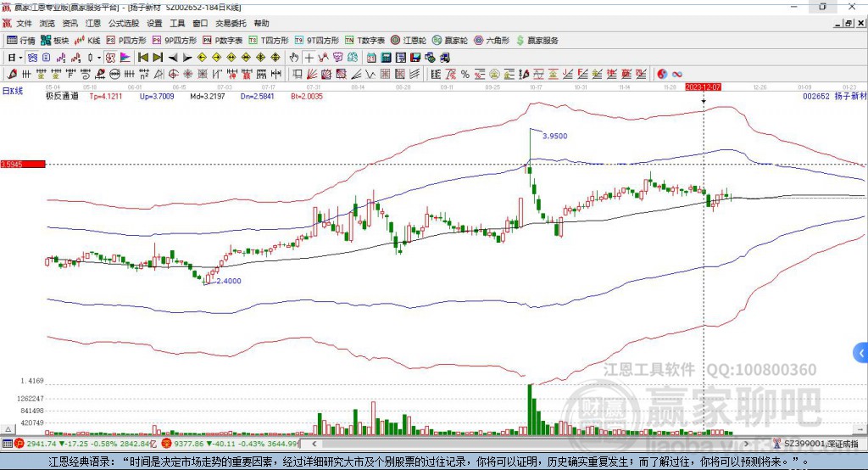Open the 行情 quotes view

point(21,41)
